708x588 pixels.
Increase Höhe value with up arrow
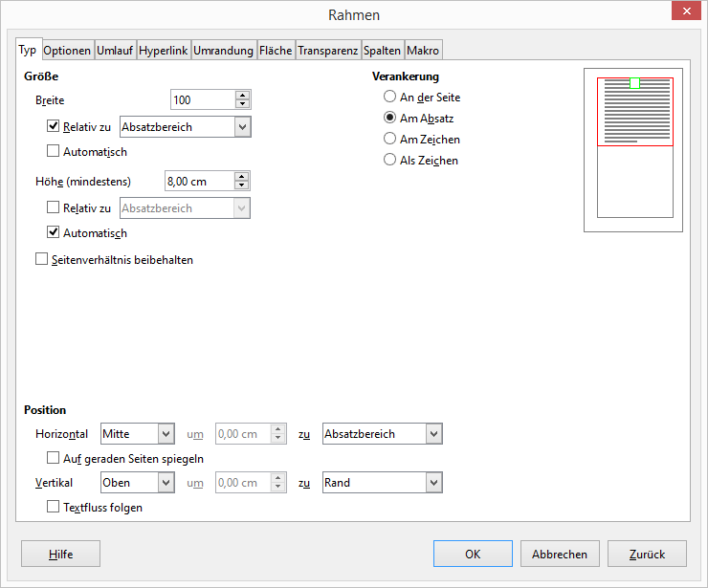[x=241, y=177]
